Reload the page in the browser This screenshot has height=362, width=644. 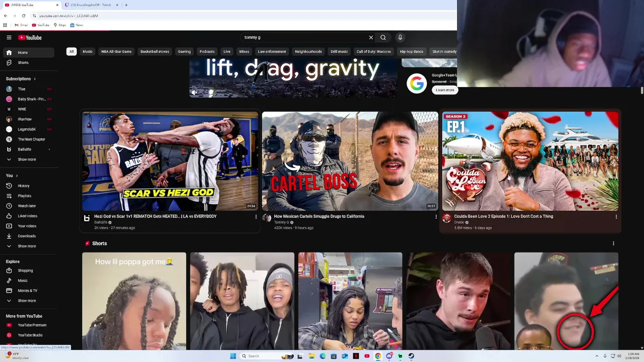click(23, 16)
